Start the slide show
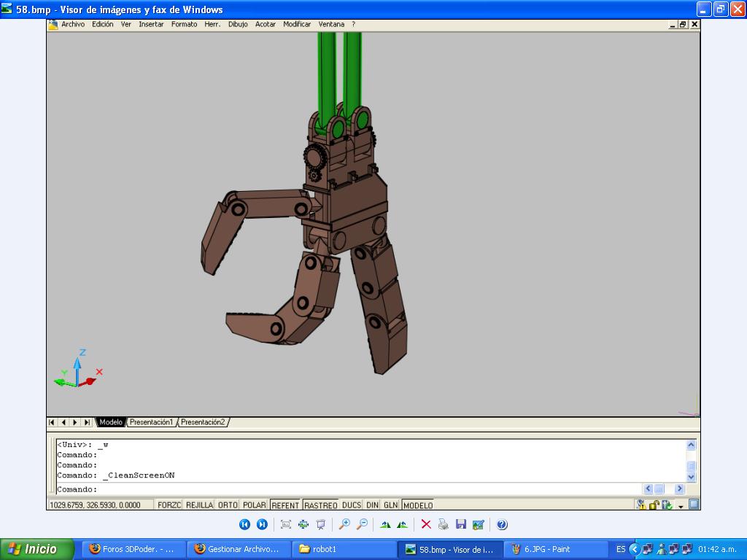The image size is (747, 560). click(x=321, y=524)
